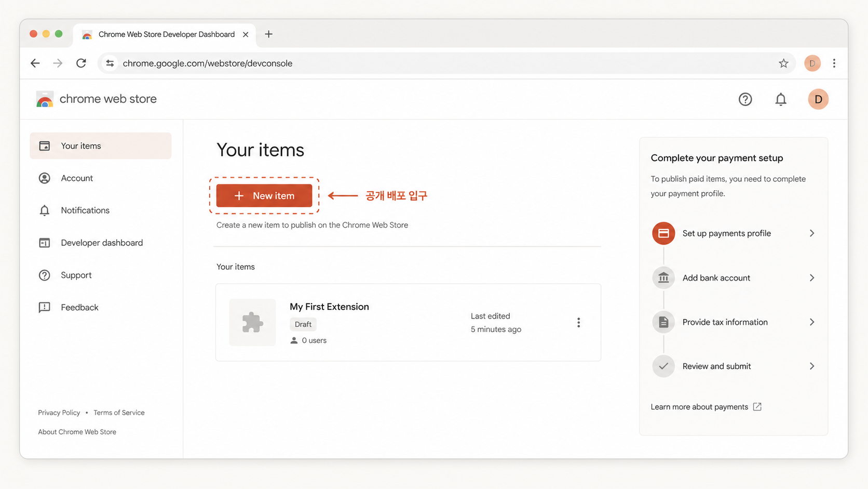This screenshot has width=868, height=489.
Task: Click Provide tax information label
Action: pos(725,322)
